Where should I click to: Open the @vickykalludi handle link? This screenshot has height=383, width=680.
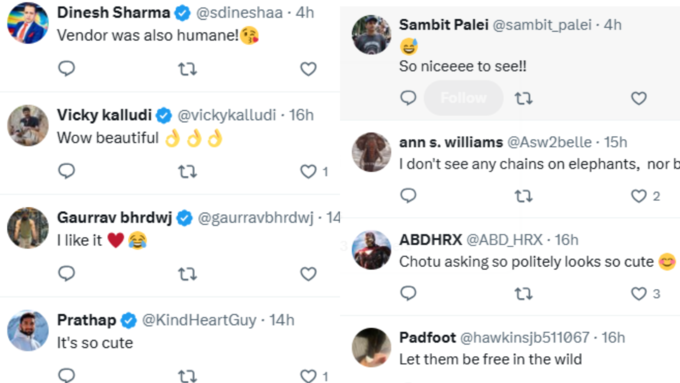226,115
